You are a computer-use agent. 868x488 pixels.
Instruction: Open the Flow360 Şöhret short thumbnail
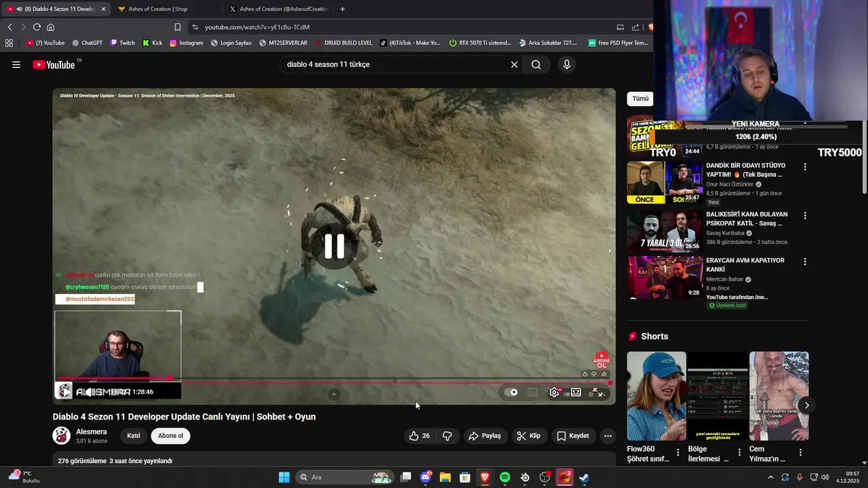coord(656,396)
